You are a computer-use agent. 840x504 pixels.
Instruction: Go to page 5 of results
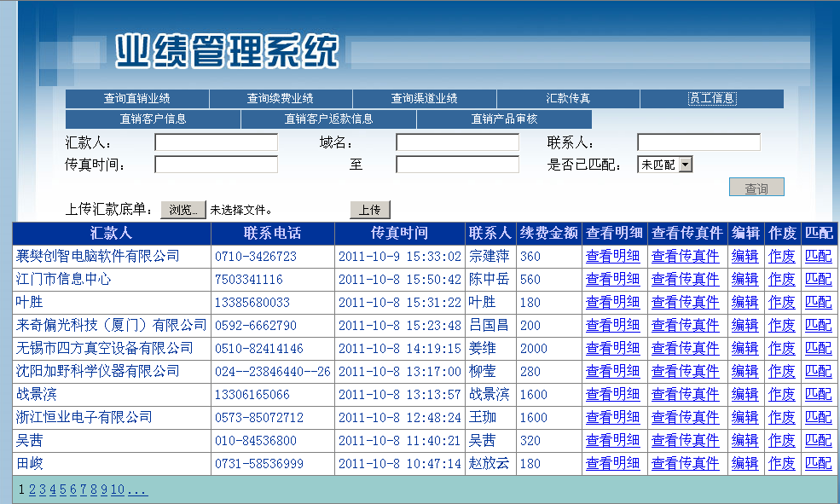(x=62, y=490)
